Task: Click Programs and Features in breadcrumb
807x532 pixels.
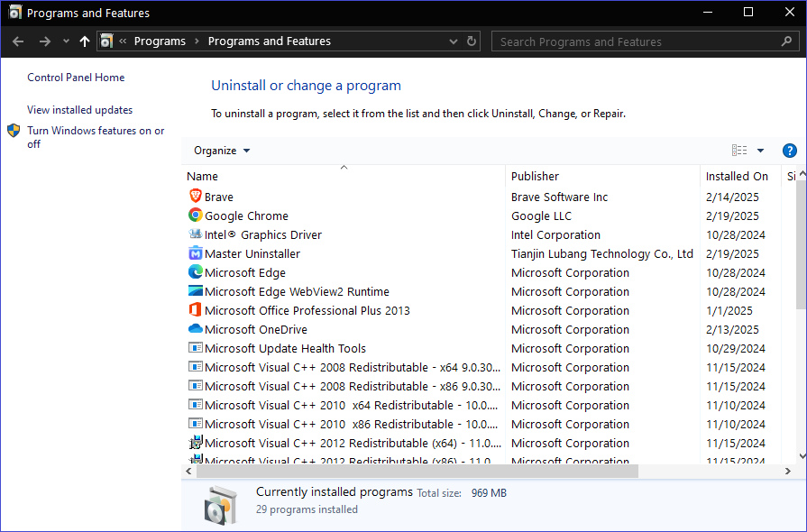Action: click(270, 41)
